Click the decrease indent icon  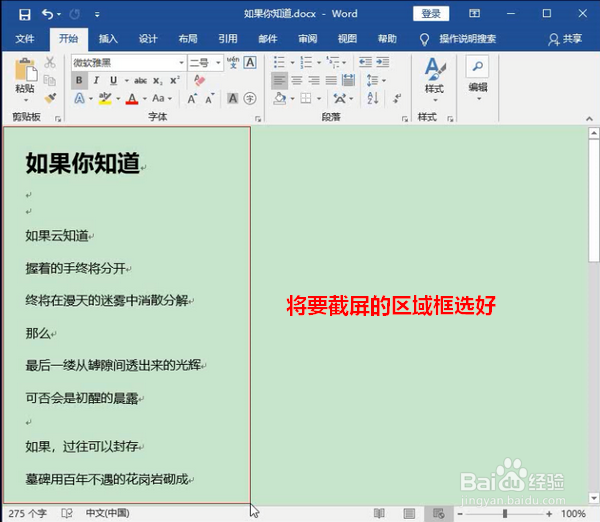point(365,62)
